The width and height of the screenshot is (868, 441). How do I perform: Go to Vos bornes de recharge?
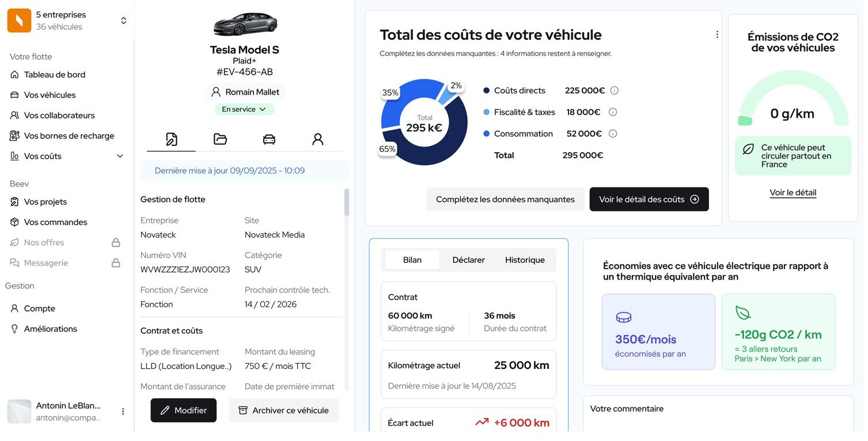coord(69,136)
